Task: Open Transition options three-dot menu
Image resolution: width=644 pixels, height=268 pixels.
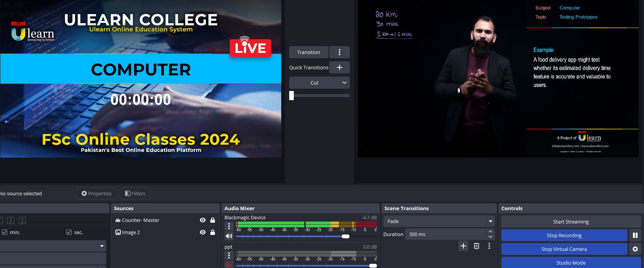Action: (x=339, y=52)
